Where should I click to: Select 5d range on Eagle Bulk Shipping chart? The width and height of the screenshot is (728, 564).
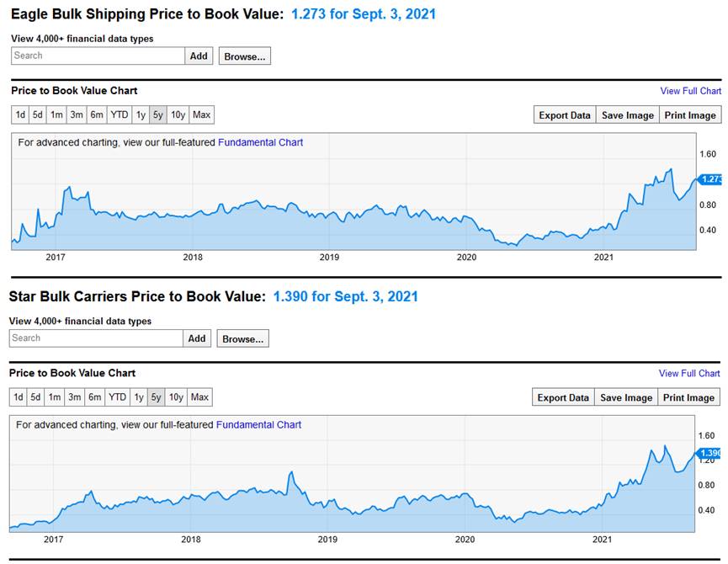(x=38, y=114)
